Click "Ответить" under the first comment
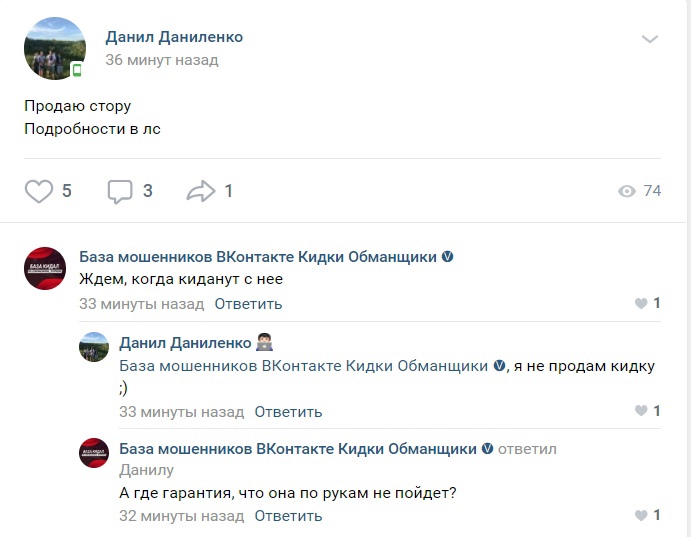 248,304
